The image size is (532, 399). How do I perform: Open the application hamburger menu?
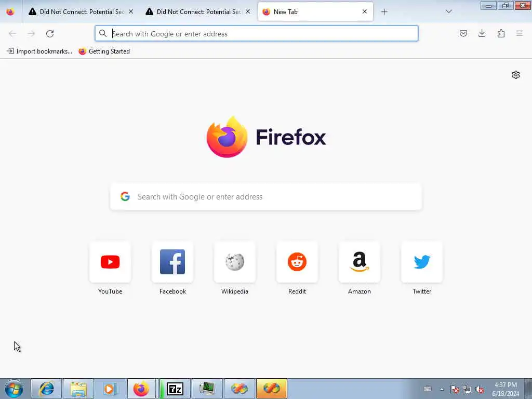520,33
